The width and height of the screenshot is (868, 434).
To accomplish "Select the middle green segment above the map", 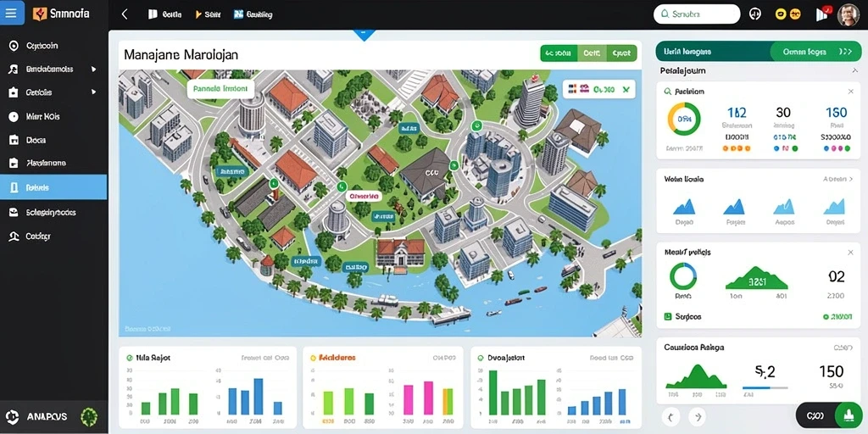I will (592, 53).
